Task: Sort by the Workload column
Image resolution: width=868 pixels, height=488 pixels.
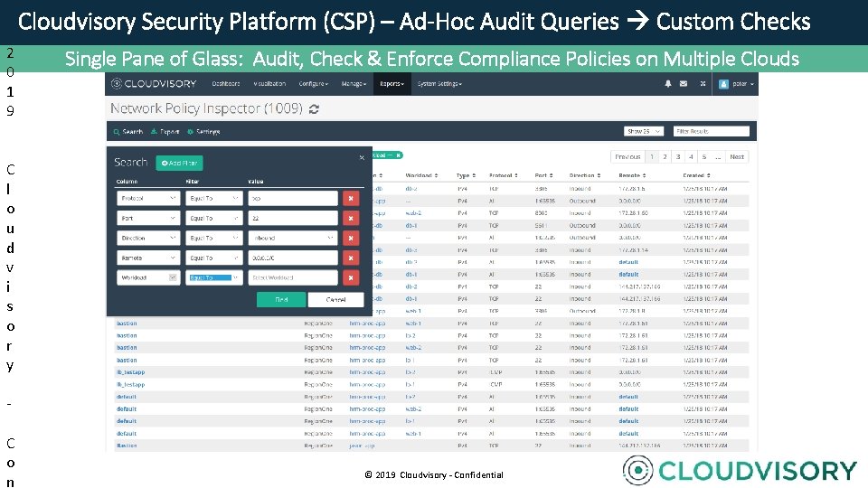Action: click(421, 175)
